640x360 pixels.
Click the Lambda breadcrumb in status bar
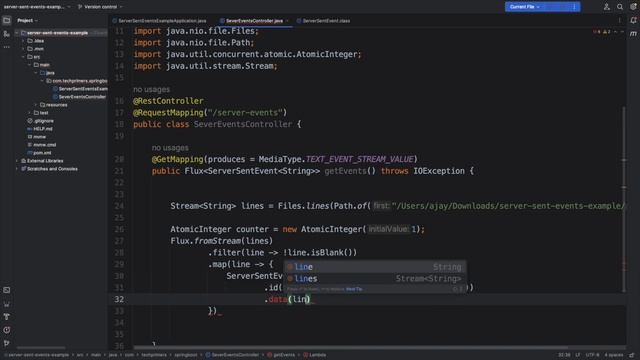314,355
